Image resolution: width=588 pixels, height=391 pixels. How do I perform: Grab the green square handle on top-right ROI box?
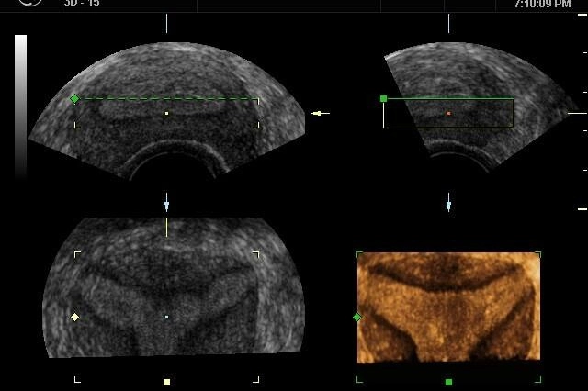tap(383, 98)
